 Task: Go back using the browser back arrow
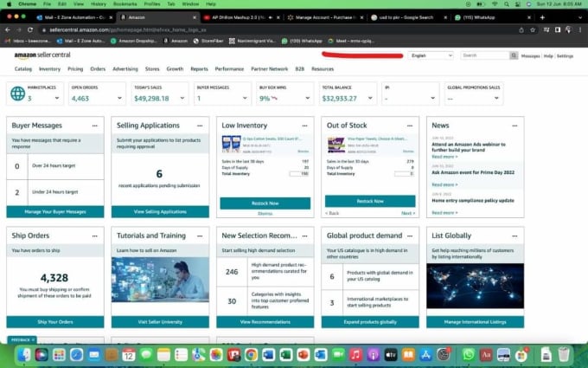tap(8, 29)
